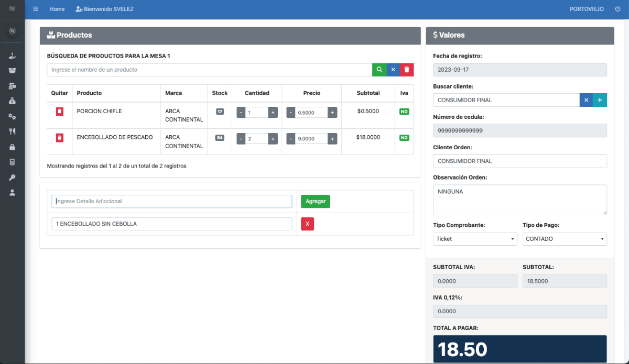Open the gears settings icon in sidebar
Viewport: 629px width, 364px height.
point(12,116)
